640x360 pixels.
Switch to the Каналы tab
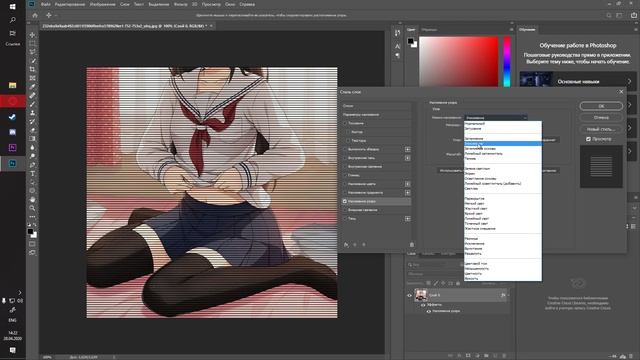(x=428, y=254)
